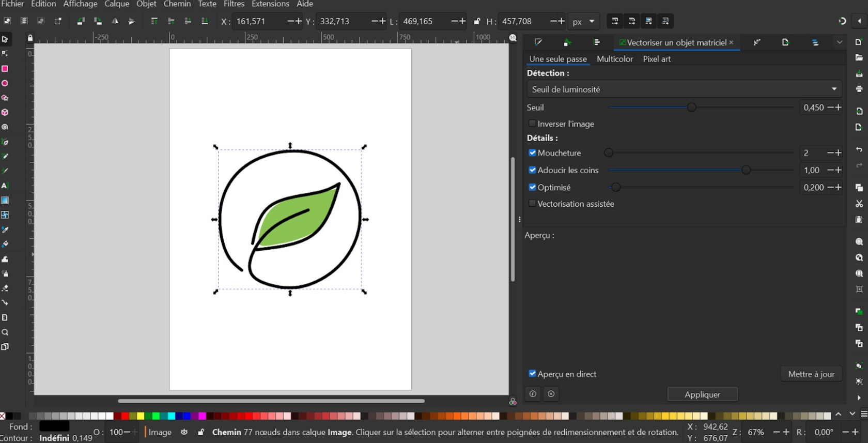Collapse side toolbar arrow at top right
868x443 pixels.
[x=859, y=21]
